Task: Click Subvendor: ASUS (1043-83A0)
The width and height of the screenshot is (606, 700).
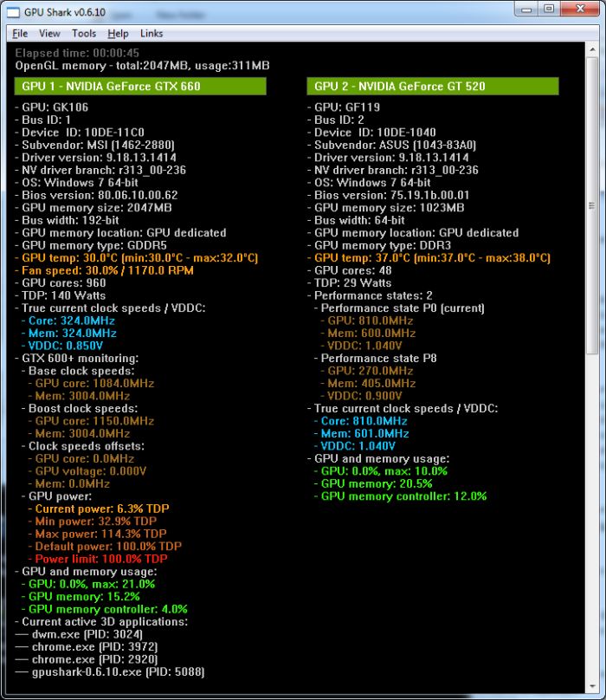Action: [x=392, y=145]
